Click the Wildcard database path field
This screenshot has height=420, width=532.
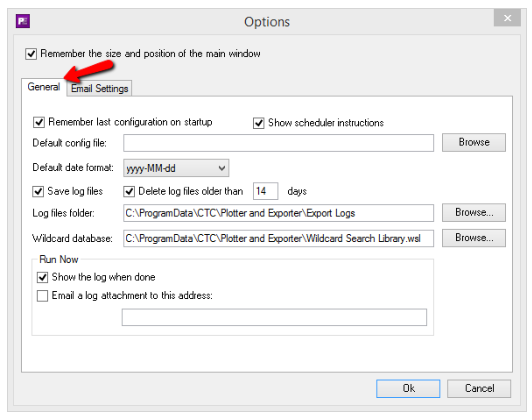278,238
